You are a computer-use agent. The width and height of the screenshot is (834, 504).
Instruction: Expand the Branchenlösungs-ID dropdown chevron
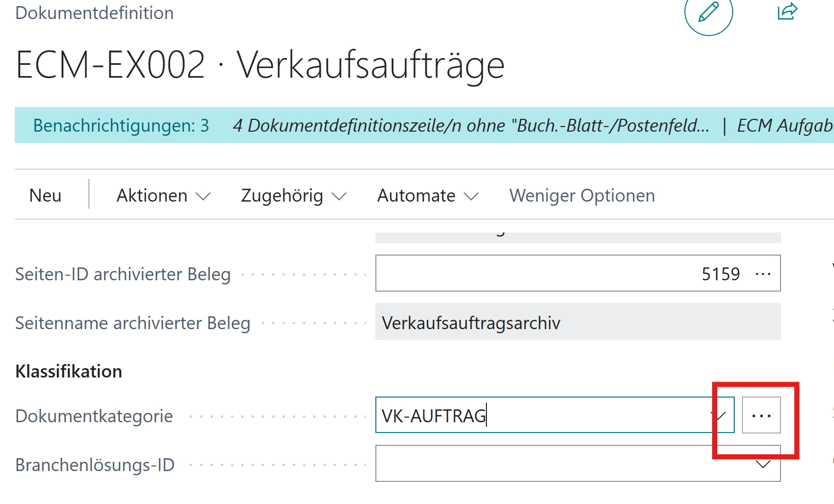coord(763,464)
